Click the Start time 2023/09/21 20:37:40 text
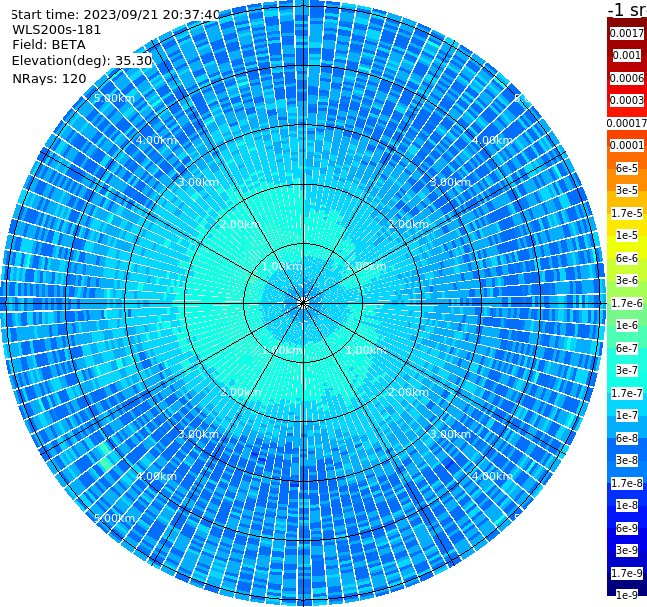Screen dimensions: 647x607 116,14
